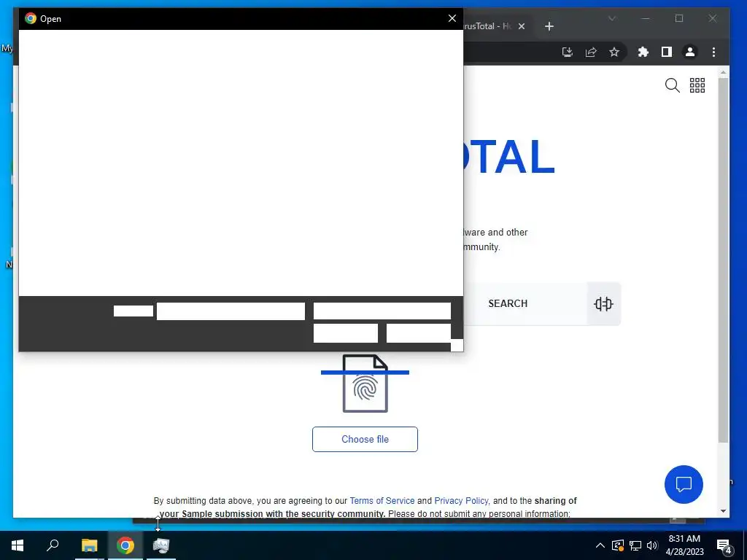
Task: Click the Chrome logo in Open dialog title
Action: (x=31, y=18)
